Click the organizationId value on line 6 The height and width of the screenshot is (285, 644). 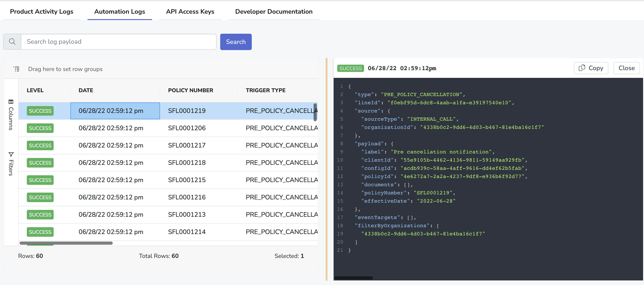click(482, 127)
